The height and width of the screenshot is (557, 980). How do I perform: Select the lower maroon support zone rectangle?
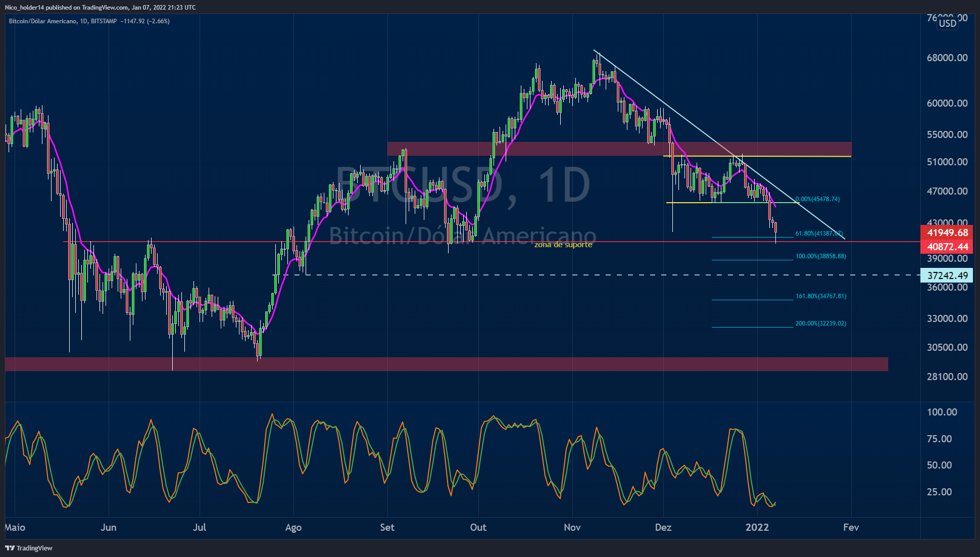(x=447, y=364)
